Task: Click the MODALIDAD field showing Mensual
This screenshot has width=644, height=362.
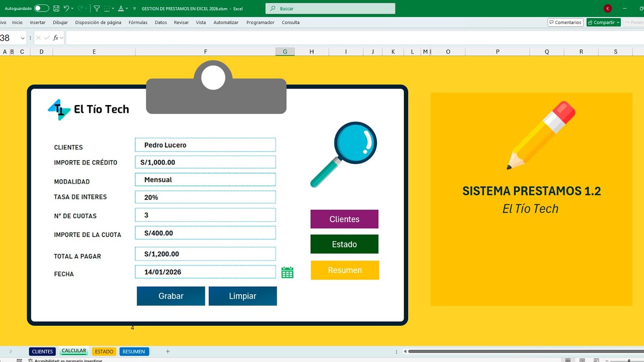Action: coord(205,179)
